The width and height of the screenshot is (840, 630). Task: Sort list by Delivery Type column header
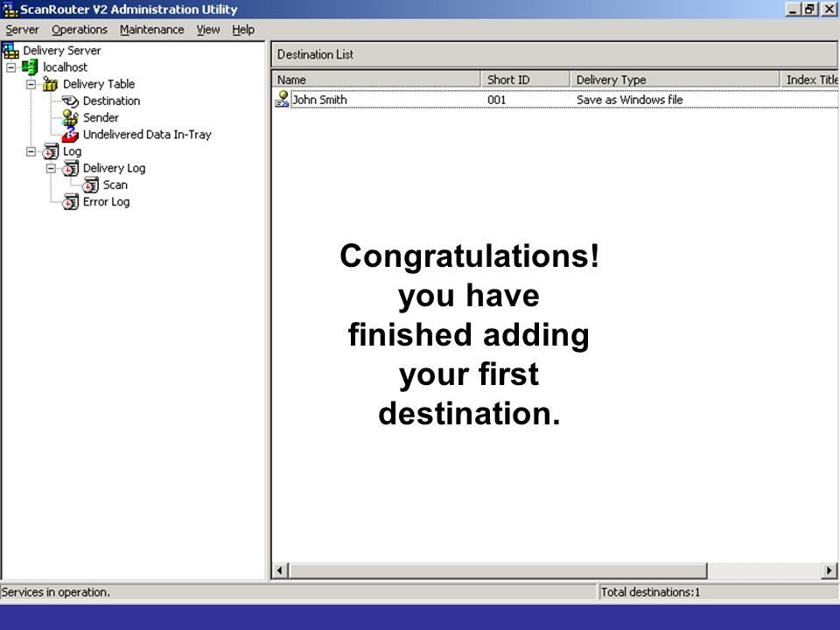(675, 80)
